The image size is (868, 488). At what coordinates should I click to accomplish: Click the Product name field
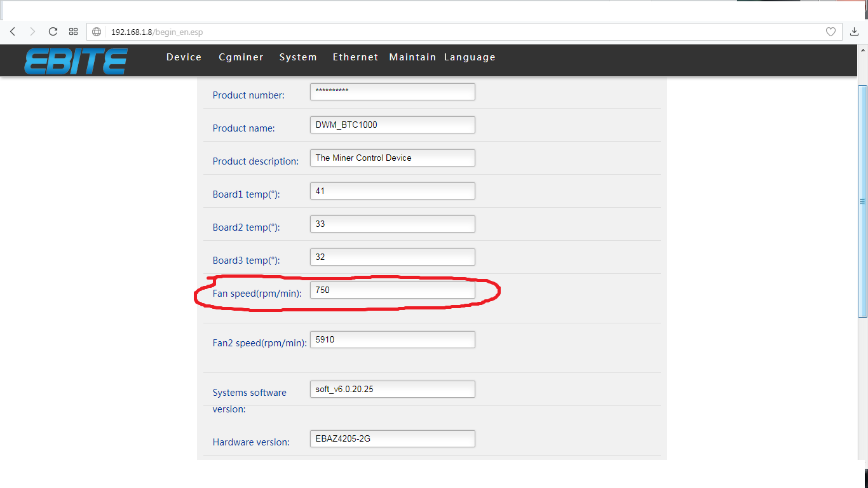tap(392, 125)
